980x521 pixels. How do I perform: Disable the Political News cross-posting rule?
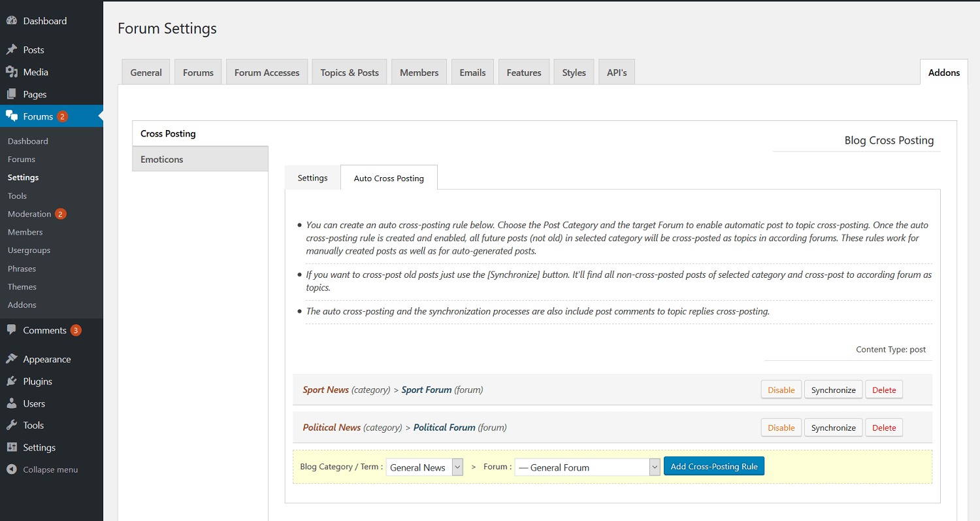click(x=781, y=428)
